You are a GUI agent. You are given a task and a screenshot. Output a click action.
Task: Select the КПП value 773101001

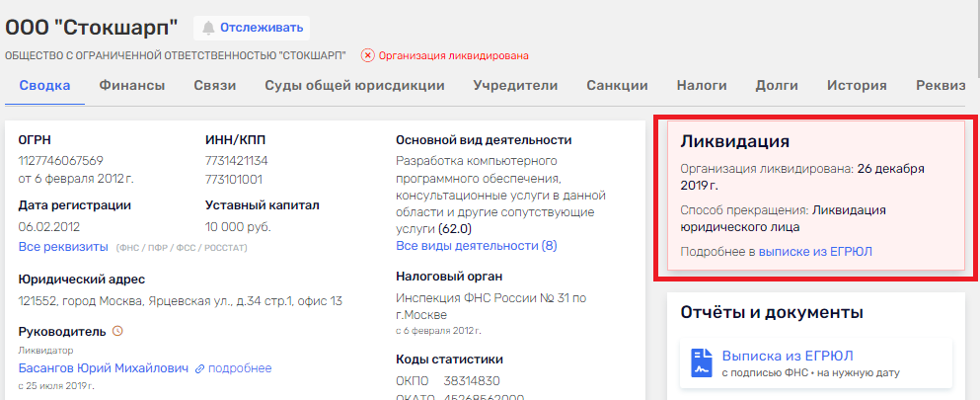coord(233,180)
